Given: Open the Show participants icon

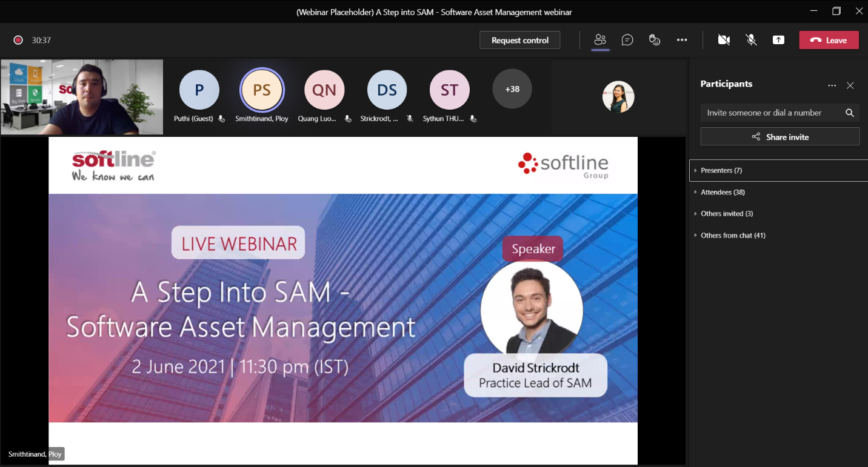Looking at the screenshot, I should 600,40.
